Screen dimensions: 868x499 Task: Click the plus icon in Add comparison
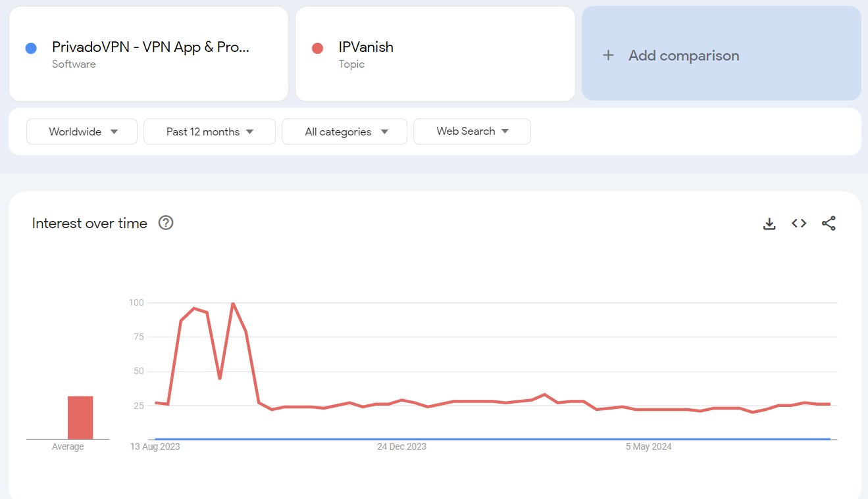[x=608, y=55]
